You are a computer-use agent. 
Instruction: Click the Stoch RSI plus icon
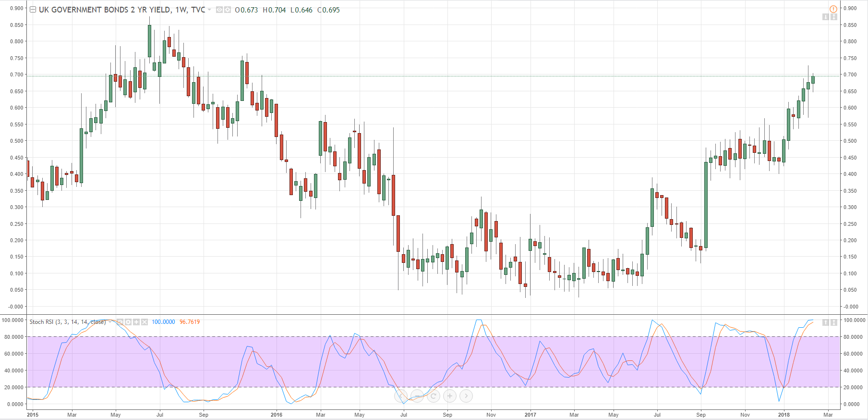[x=136, y=322]
